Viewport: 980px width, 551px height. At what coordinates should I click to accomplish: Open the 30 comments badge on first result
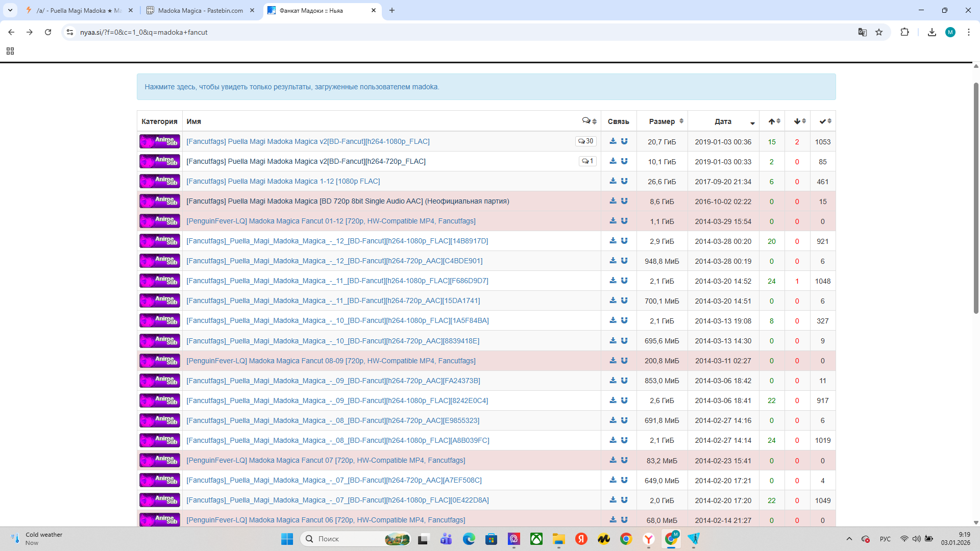(586, 141)
